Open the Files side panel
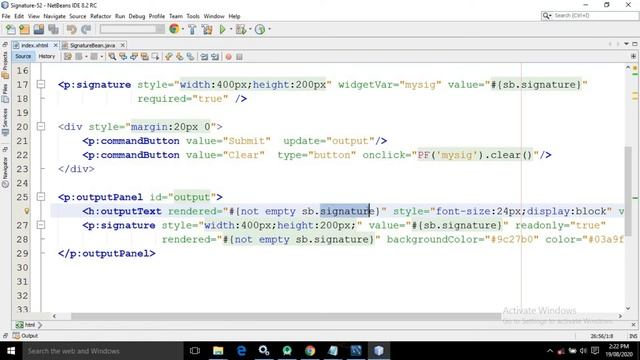This screenshot has width=640, height=360. coord(5,93)
